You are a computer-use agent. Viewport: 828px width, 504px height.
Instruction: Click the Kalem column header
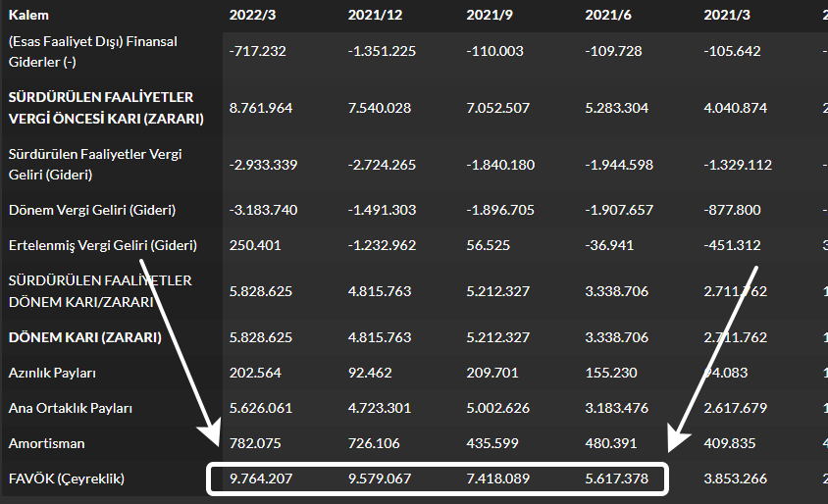click(x=28, y=16)
